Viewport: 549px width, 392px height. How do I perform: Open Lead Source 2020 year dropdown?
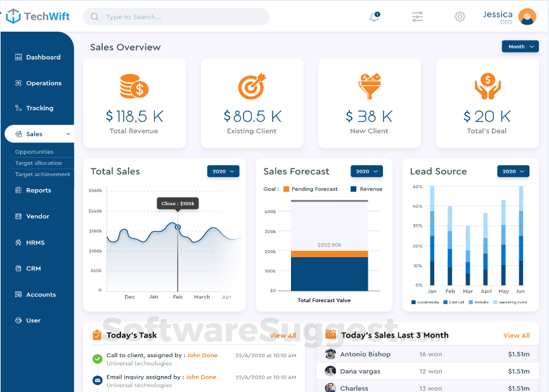coord(513,172)
